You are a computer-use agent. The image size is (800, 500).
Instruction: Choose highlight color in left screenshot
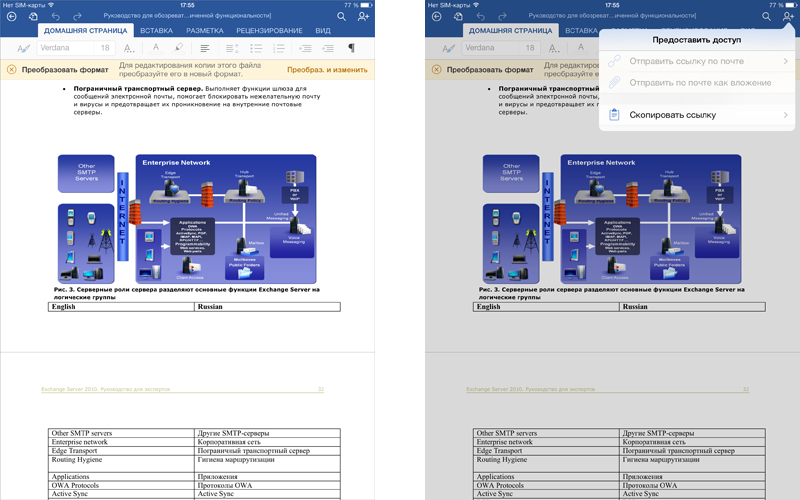(178, 48)
